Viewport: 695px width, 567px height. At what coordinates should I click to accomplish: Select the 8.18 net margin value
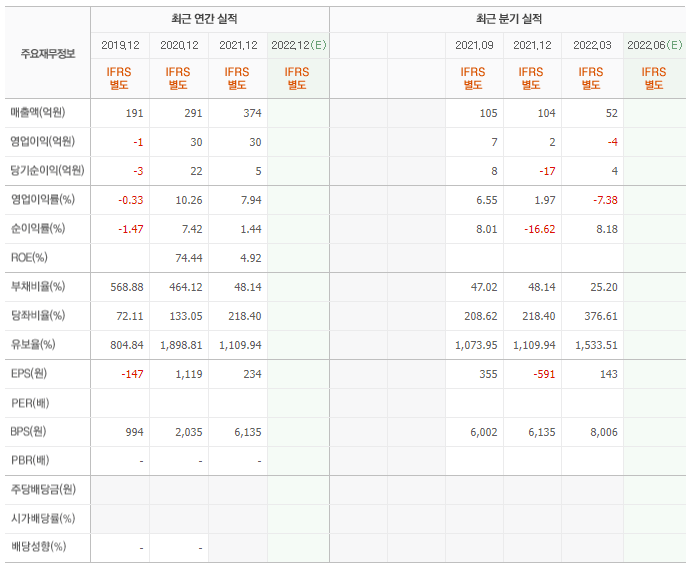(607, 229)
